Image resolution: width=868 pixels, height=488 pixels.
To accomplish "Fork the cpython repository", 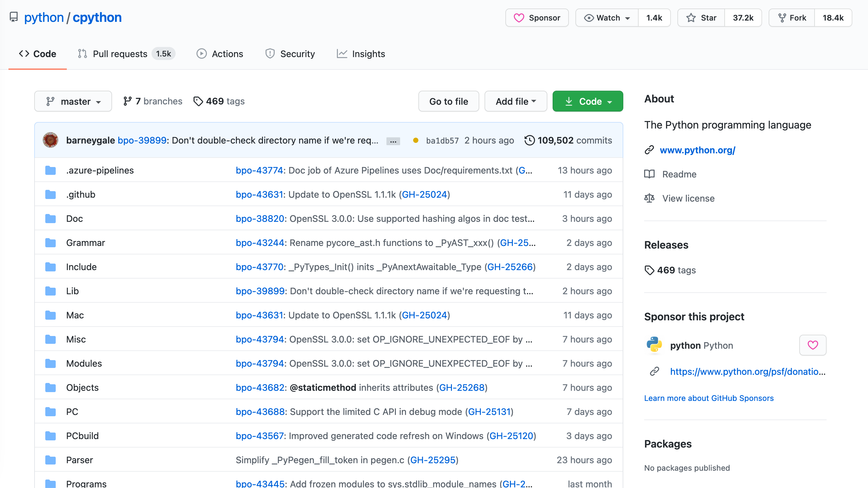I will tap(792, 18).
